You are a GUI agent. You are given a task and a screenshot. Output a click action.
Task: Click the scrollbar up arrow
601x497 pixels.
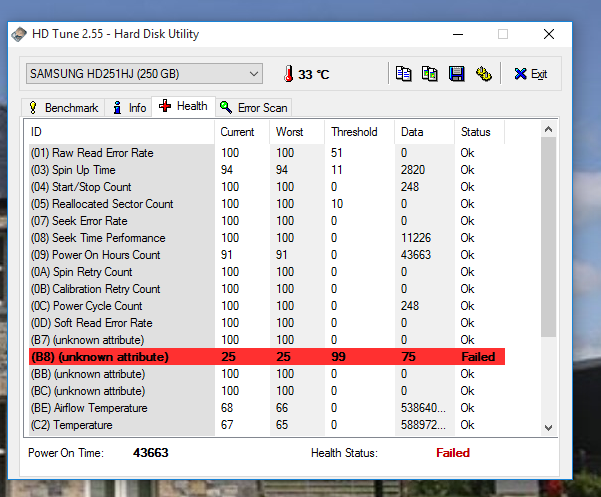click(x=548, y=130)
